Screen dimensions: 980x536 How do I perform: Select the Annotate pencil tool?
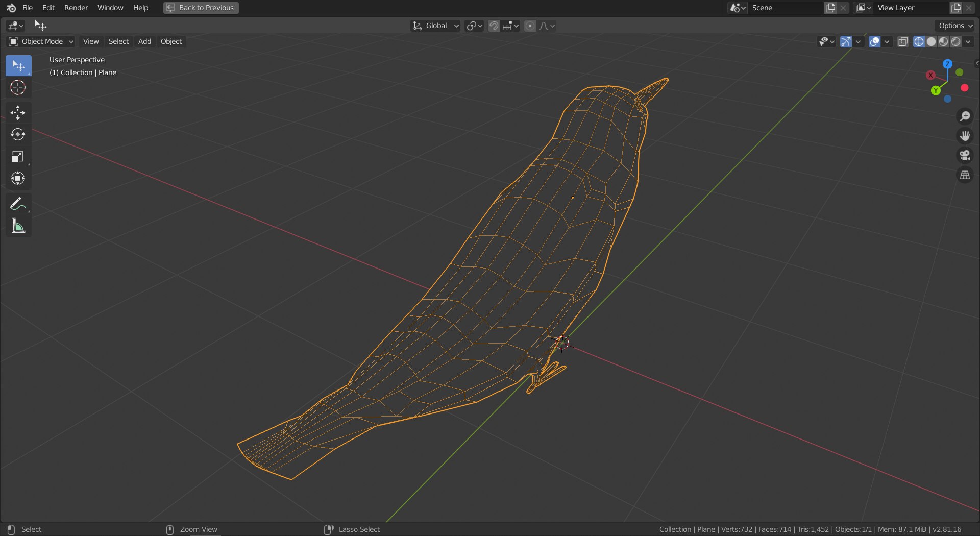tap(18, 204)
